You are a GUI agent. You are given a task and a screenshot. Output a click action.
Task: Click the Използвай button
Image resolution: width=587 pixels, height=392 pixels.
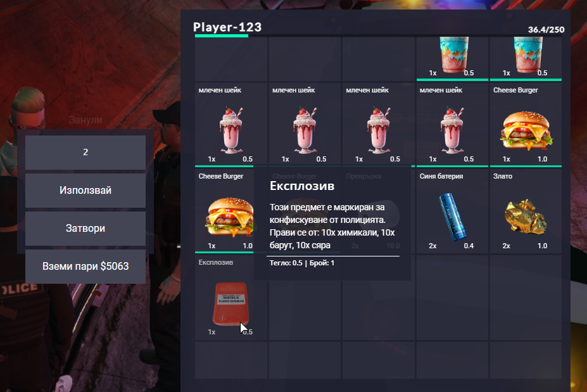[x=85, y=190]
